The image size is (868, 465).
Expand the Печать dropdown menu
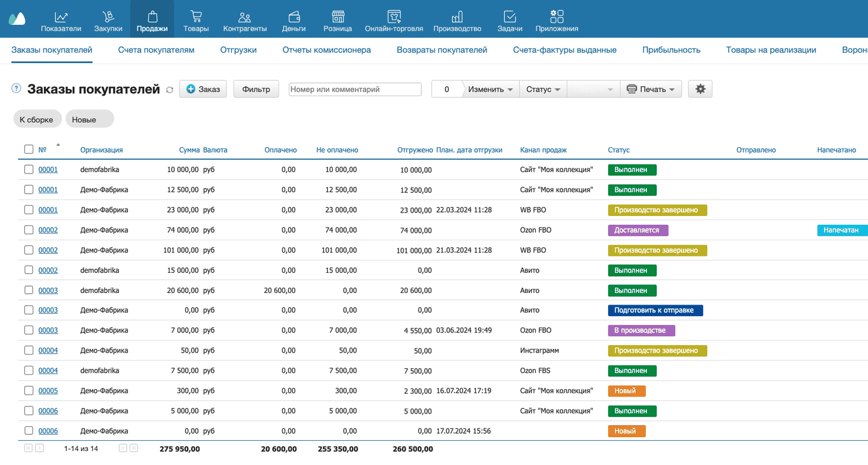(x=651, y=89)
